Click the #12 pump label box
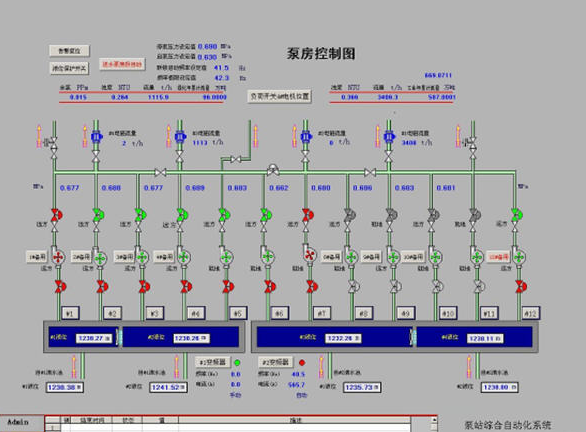 [530, 313]
